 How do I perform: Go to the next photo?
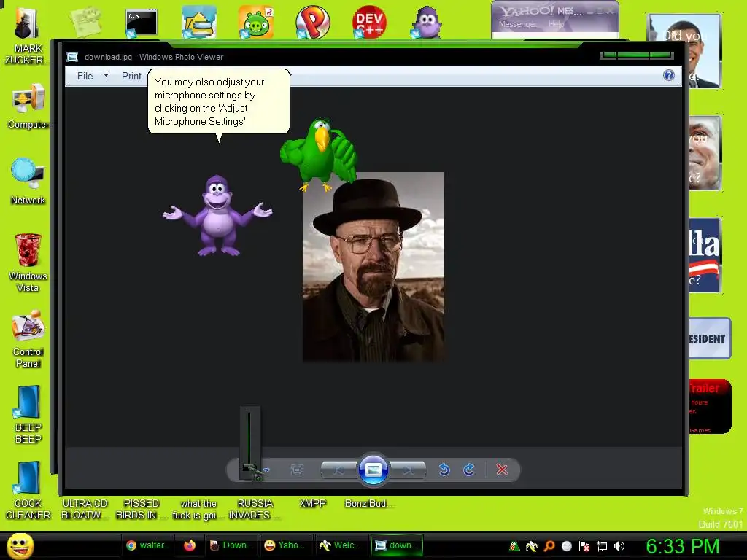click(408, 470)
